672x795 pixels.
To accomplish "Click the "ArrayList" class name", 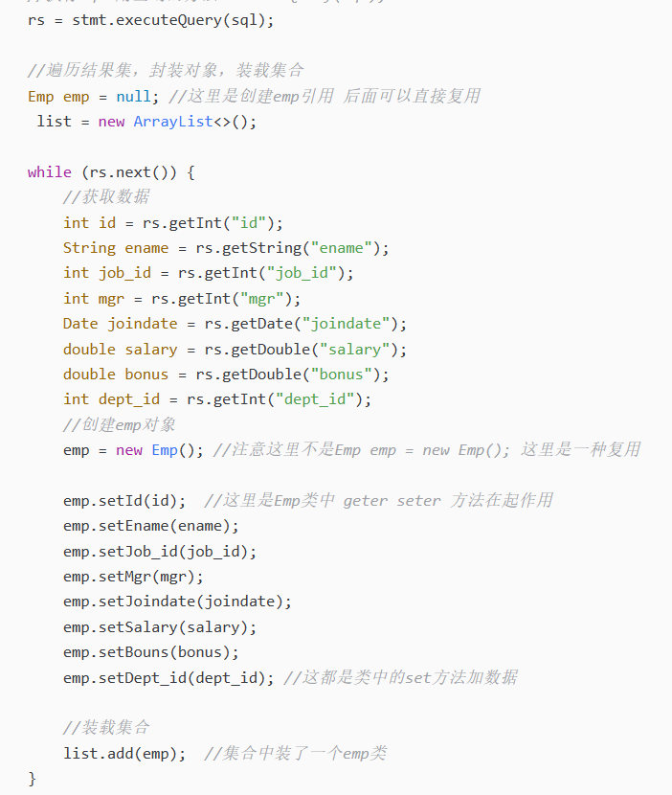I will [x=173, y=122].
